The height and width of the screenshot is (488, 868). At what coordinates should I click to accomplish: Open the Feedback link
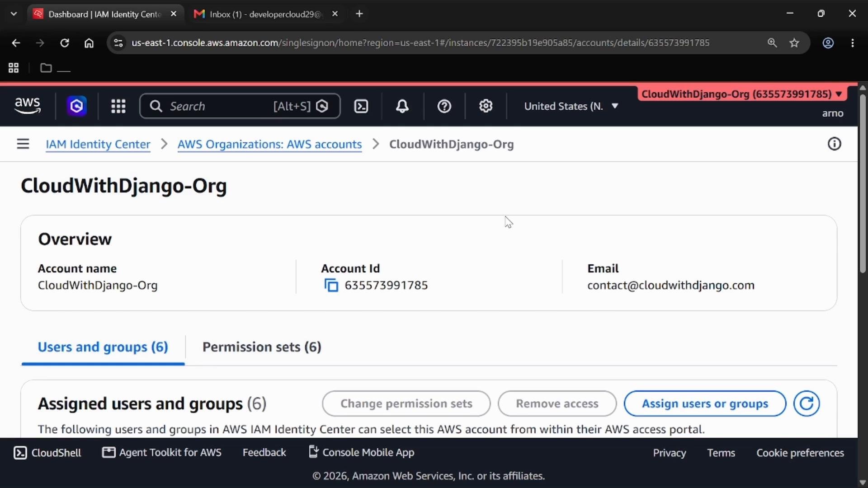[x=264, y=453]
